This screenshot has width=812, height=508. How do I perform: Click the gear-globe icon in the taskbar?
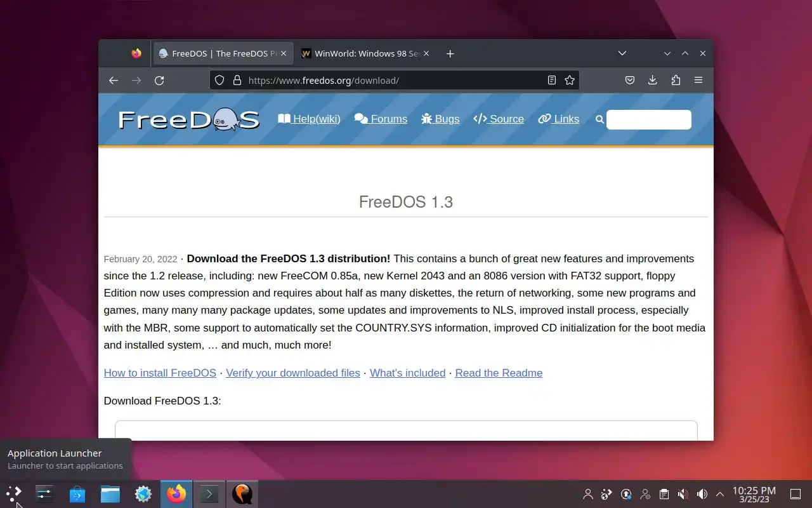point(143,493)
